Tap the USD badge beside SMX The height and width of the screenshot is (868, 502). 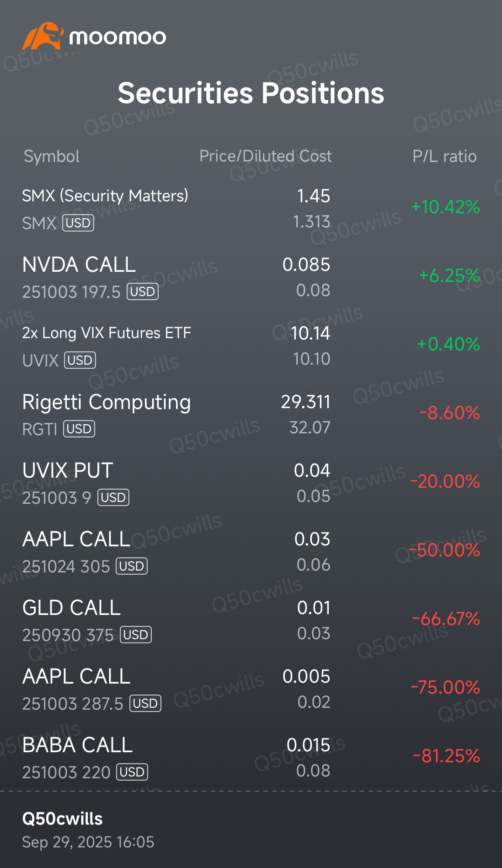tap(78, 223)
